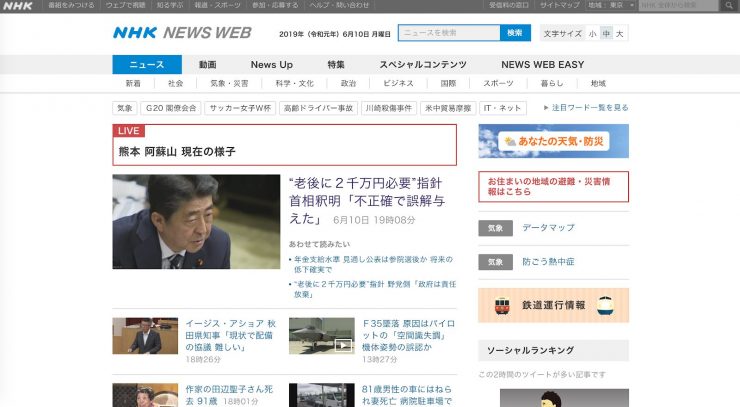The height and width of the screenshot is (407, 740).
Task: Open the weather and disaster prevention banner
Action: tap(553, 141)
